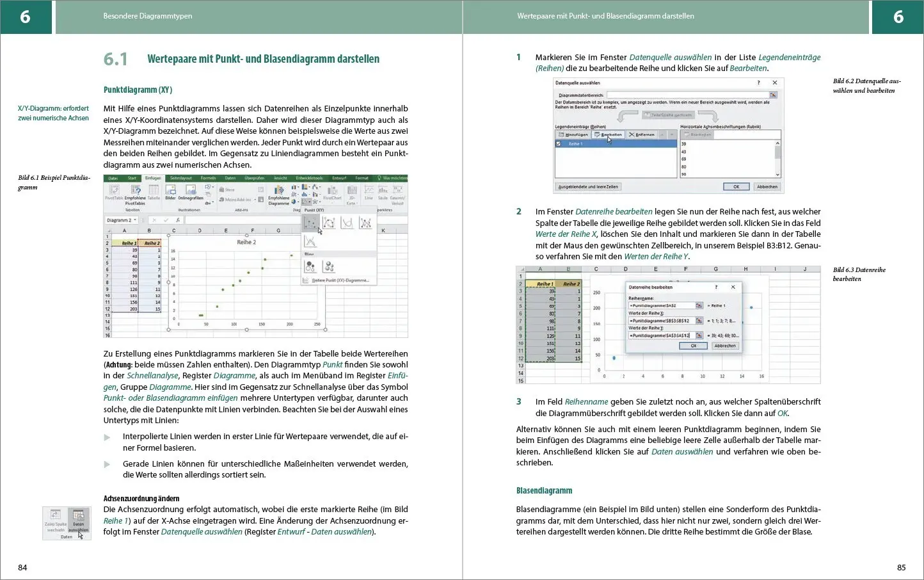Click the Blasendiagramm section heading
Screen dimensions: 924x580
point(544,490)
